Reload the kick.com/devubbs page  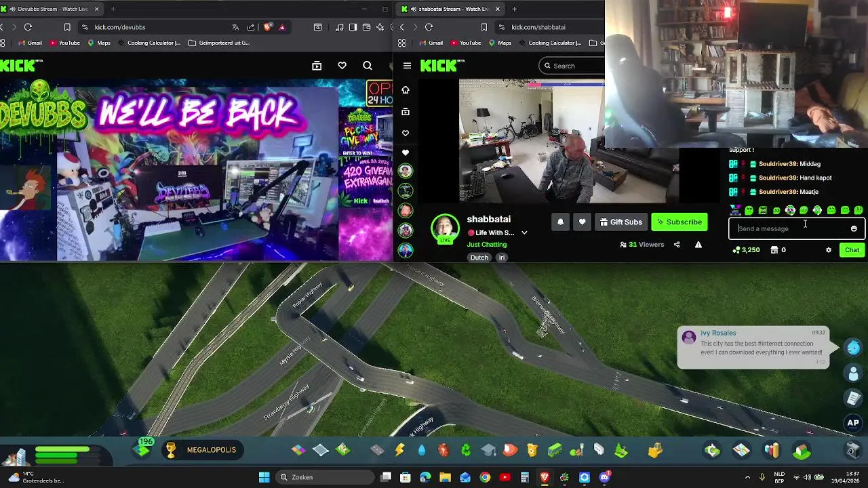coord(28,27)
